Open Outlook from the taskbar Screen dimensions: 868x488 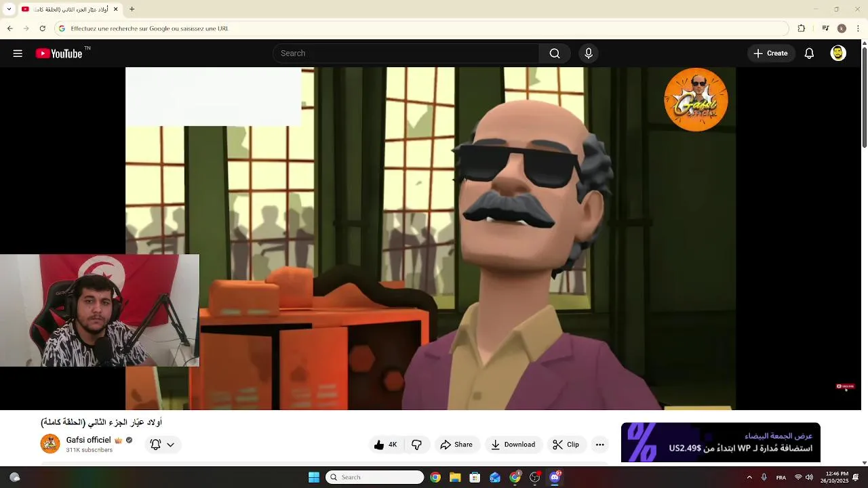pos(495,477)
